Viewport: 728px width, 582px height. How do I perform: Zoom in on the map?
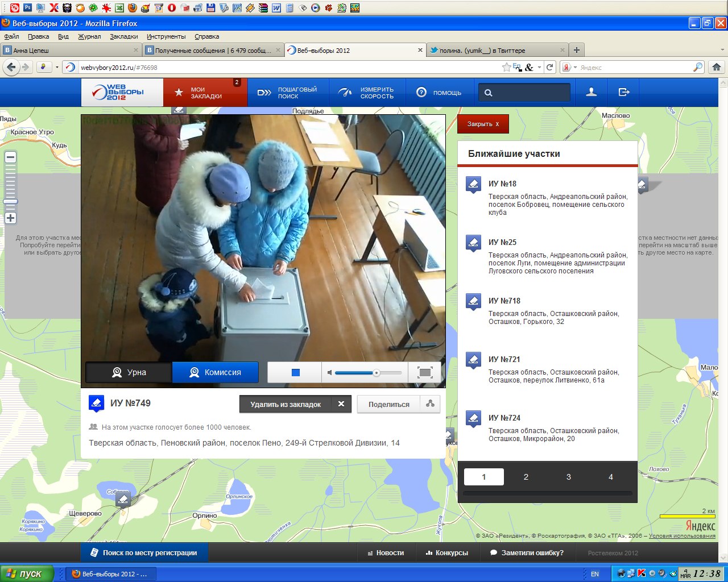(x=10, y=218)
